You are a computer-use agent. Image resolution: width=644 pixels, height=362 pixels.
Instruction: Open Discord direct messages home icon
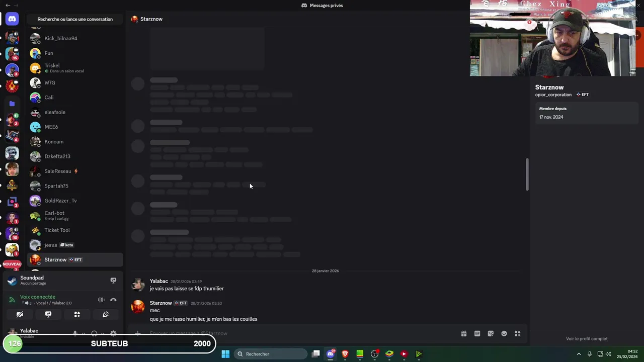pos(12,19)
